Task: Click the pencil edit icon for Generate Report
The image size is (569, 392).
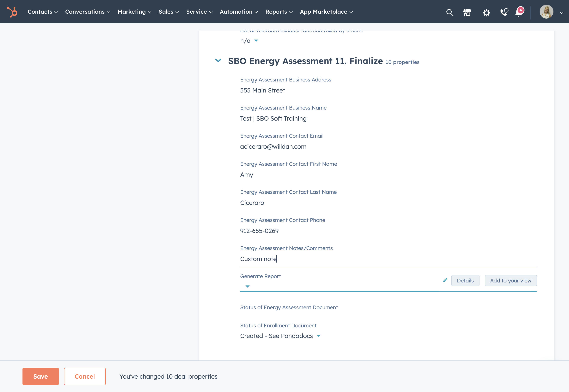Action: click(x=445, y=280)
